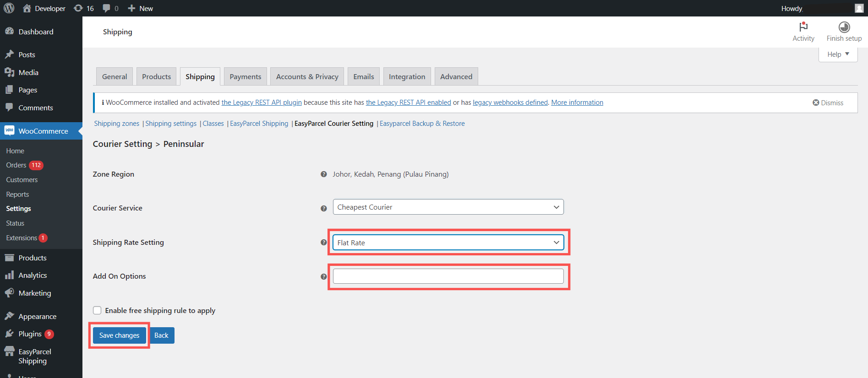
Task: Click the Add On Options help icon
Action: click(x=324, y=276)
